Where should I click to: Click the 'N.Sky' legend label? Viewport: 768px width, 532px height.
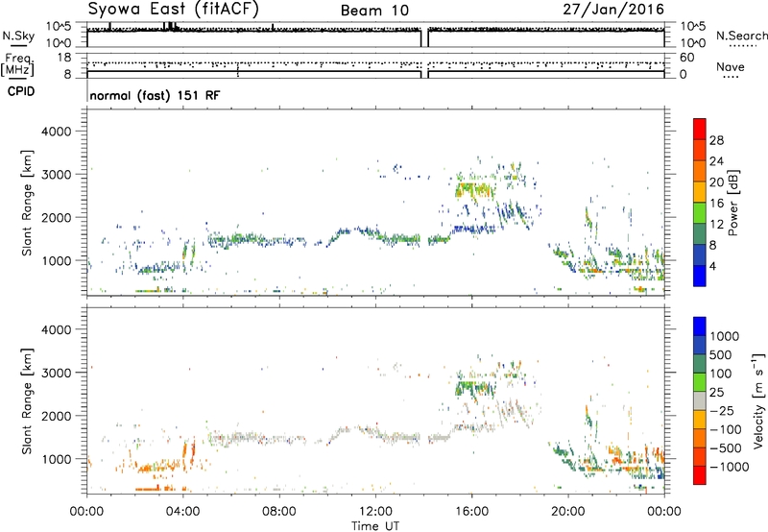[18, 36]
